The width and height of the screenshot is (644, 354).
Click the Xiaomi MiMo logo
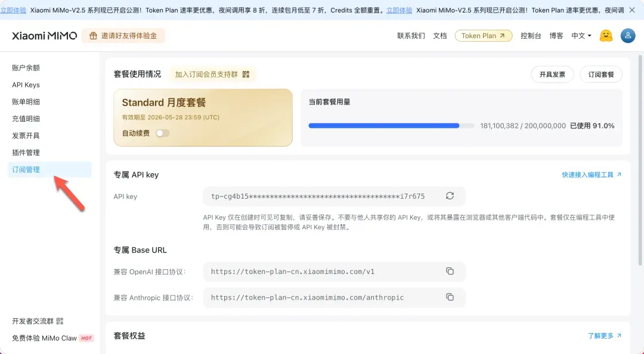click(x=44, y=36)
